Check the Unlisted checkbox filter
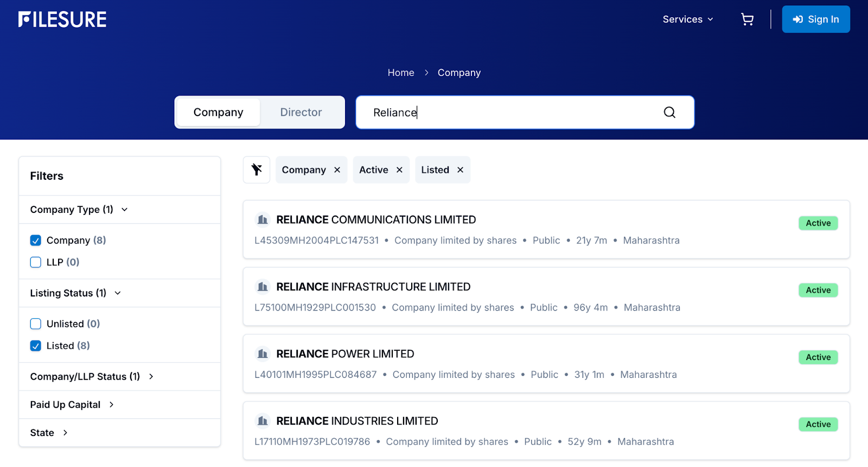The width and height of the screenshot is (868, 467). click(36, 324)
